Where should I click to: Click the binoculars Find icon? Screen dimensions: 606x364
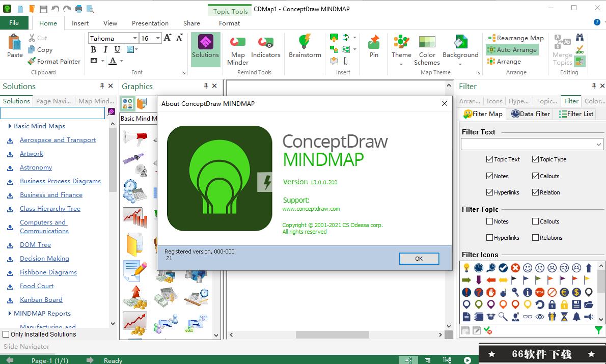[580, 38]
